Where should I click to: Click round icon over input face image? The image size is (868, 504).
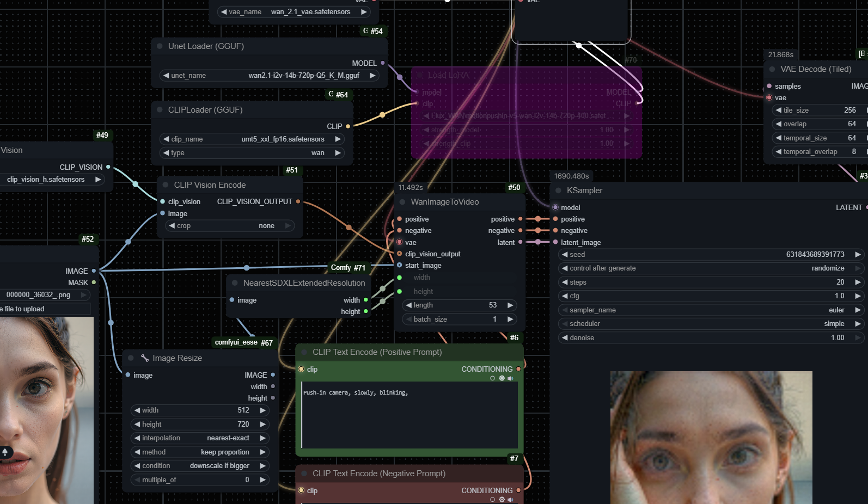5,452
